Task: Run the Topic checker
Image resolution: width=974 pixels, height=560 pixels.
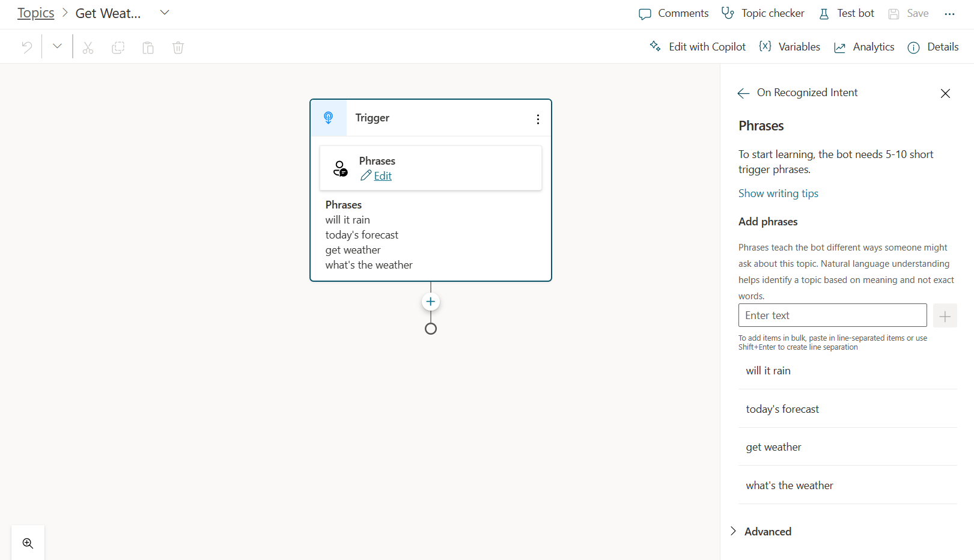Action: point(762,13)
